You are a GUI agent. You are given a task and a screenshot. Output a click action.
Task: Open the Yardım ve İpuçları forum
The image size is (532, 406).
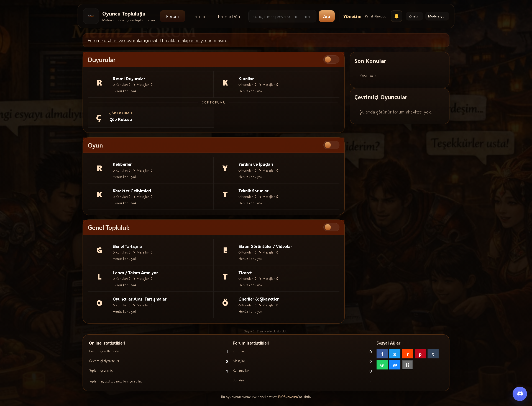click(256, 164)
